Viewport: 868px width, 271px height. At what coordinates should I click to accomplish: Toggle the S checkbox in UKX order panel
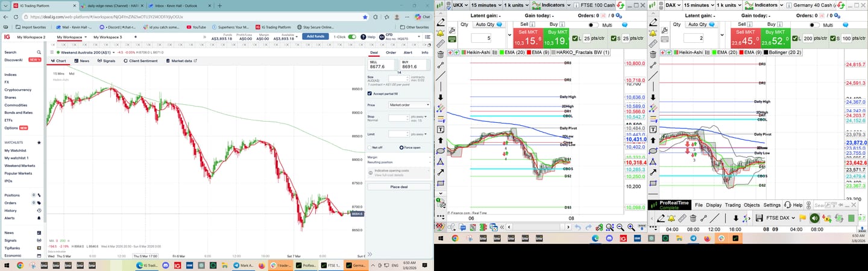[x=614, y=39]
